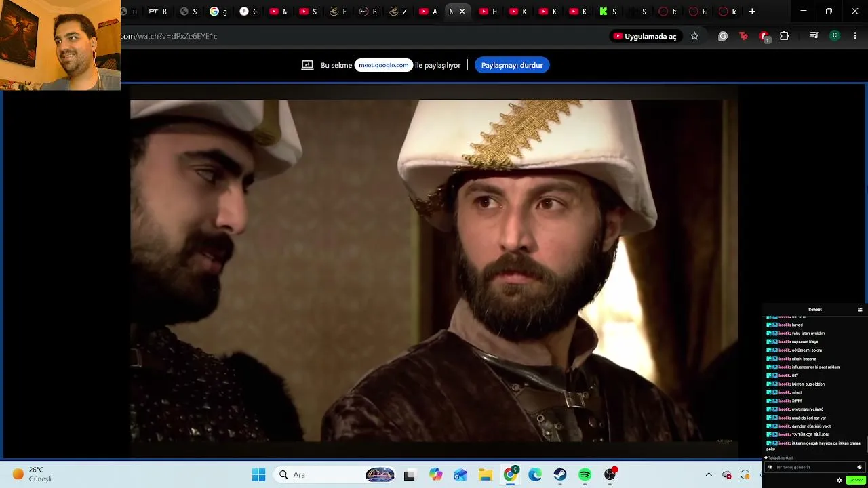Open the chat users icon beside Sohbet
The height and width of the screenshot is (488, 868).
point(860,310)
